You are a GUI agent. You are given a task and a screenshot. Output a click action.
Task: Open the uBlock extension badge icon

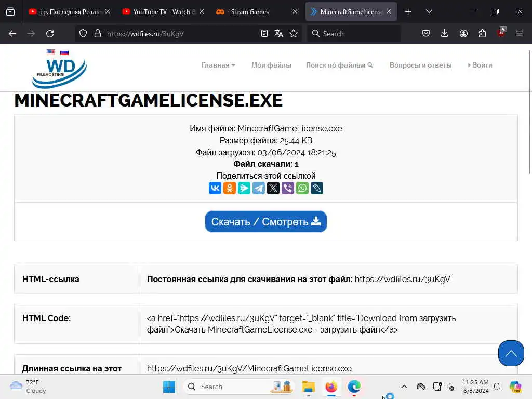[501, 33]
